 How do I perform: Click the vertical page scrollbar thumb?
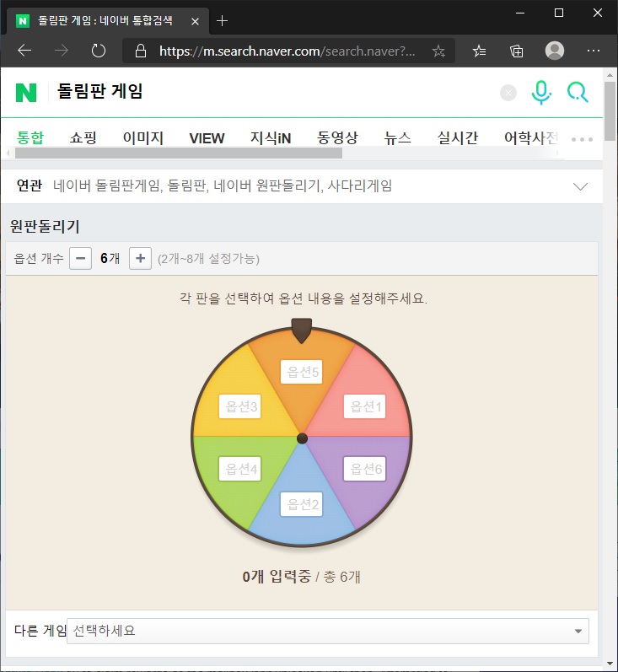click(x=610, y=111)
